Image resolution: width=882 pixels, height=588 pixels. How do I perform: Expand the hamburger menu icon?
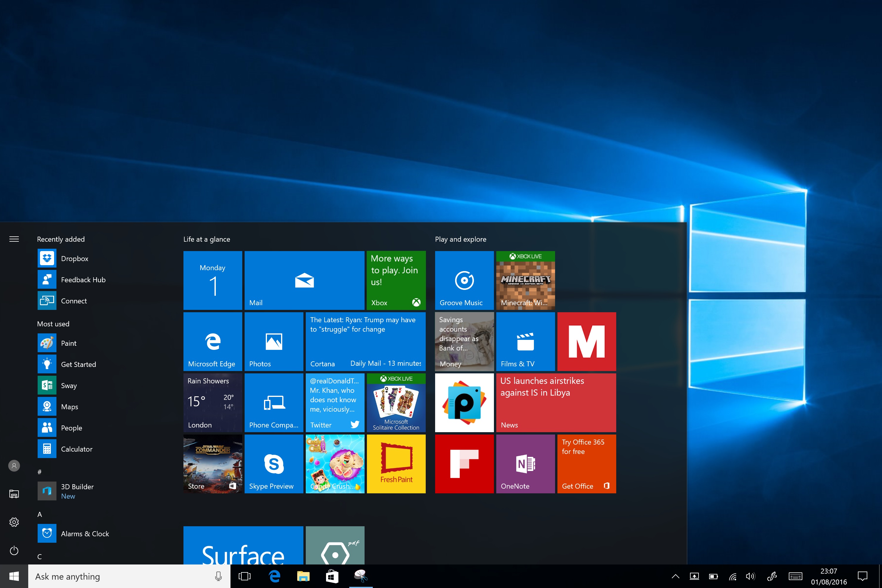[x=14, y=239]
